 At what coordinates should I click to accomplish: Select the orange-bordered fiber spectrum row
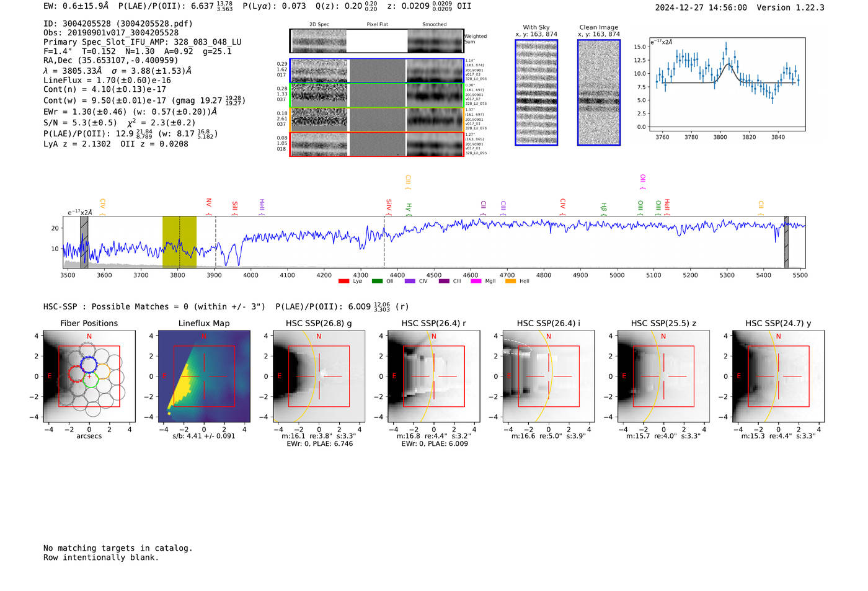pyautogui.click(x=377, y=120)
